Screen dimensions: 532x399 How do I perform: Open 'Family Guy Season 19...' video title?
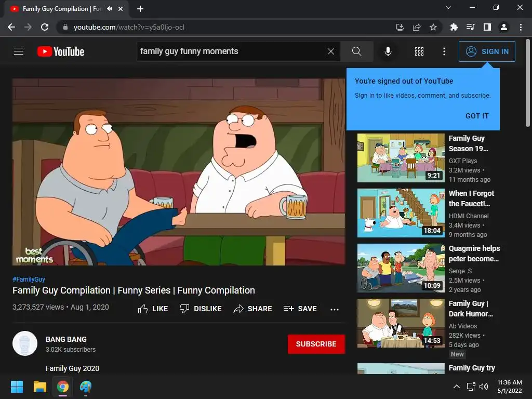tap(468, 143)
